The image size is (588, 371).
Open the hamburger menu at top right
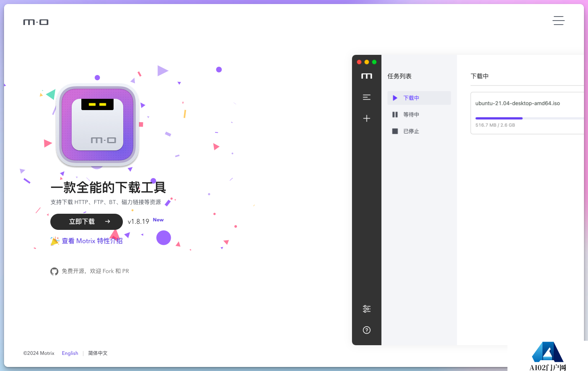click(558, 21)
